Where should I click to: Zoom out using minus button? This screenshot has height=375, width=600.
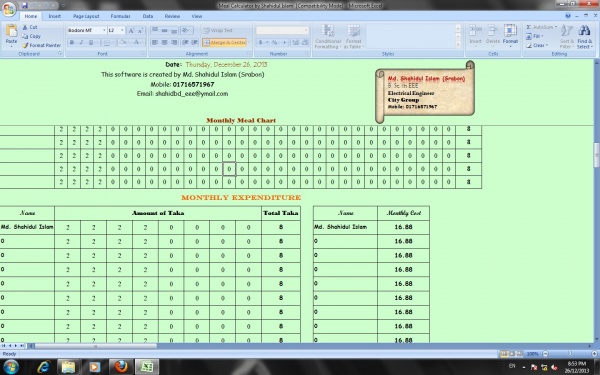[545, 354]
